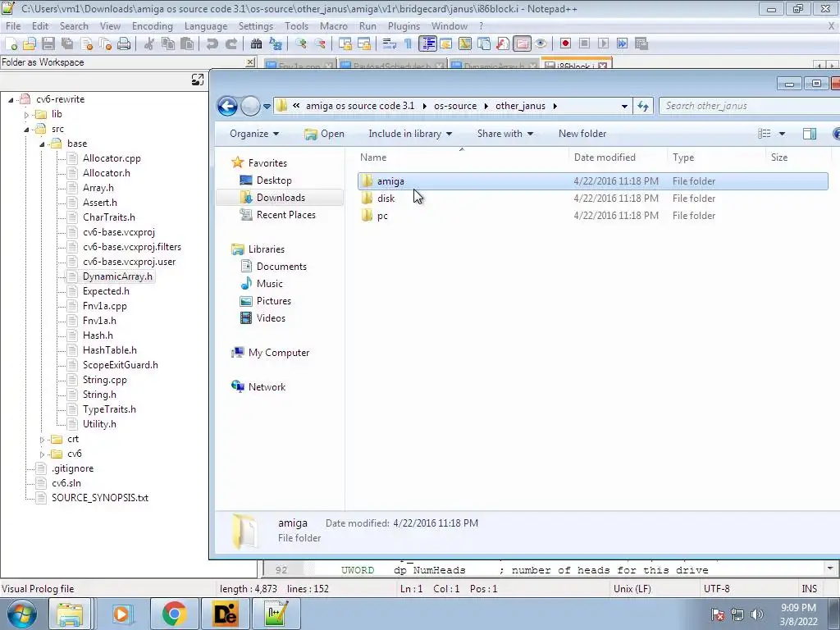
Task: Toggle synchronize horizontal scrolling
Action: (364, 44)
